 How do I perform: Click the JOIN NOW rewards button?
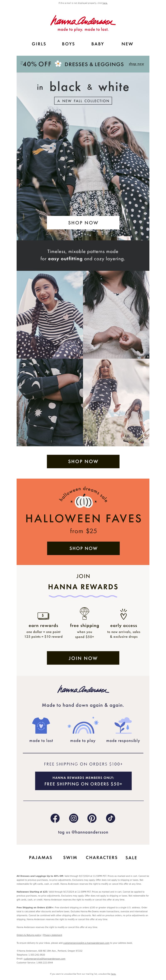tap(83, 658)
